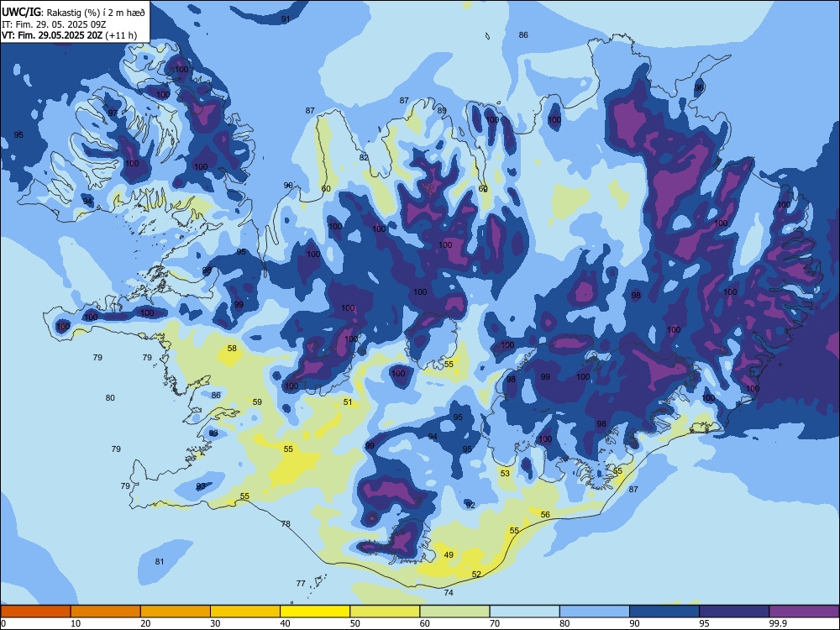
Task: Choose the above 99.9% purple legend swatch
Action: tap(804, 612)
